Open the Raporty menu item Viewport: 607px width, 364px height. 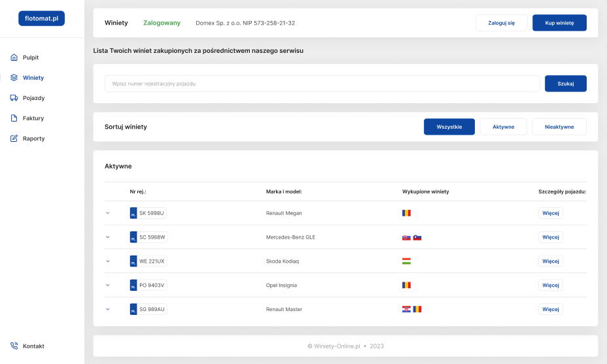[x=33, y=139]
